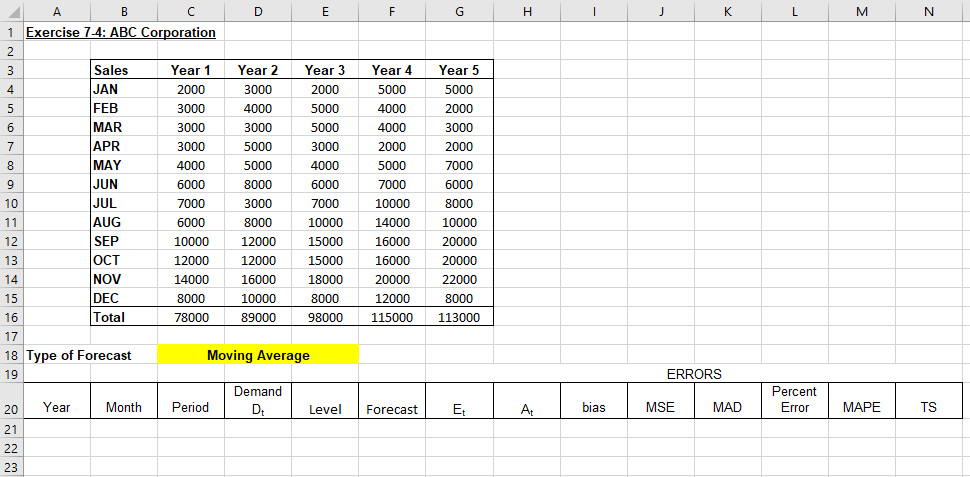This screenshot has width=970, height=477.
Task: Click the NOV Year 5 value 22000
Action: [459, 280]
